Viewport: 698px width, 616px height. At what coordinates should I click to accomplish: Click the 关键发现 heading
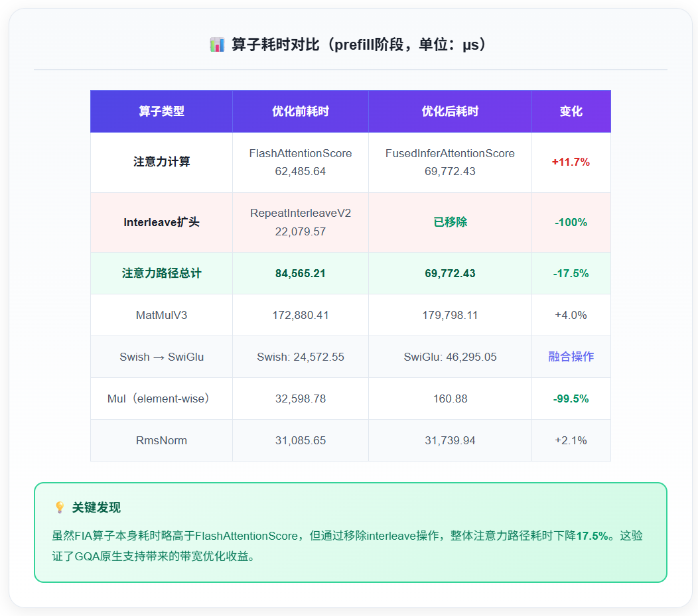(96, 507)
